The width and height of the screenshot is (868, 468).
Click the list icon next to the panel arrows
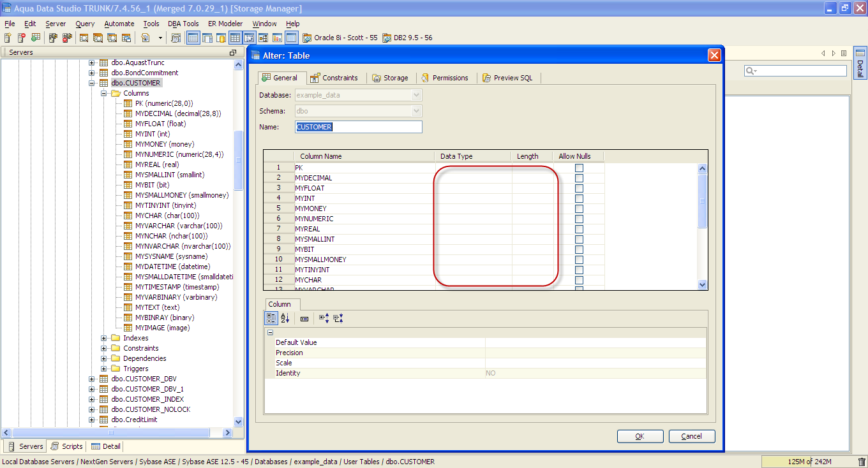coord(844,53)
